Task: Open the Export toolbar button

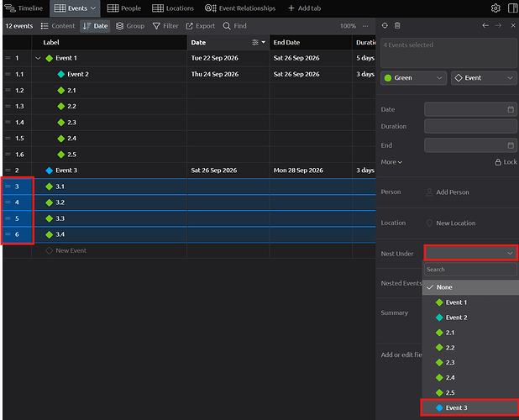Action: [x=201, y=26]
